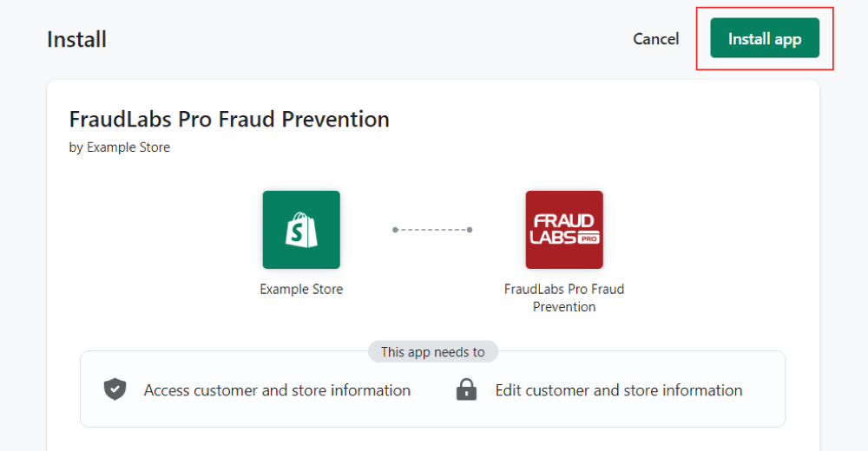Click the dotted connector between the logos
This screenshot has height=451, width=868.
click(x=432, y=230)
